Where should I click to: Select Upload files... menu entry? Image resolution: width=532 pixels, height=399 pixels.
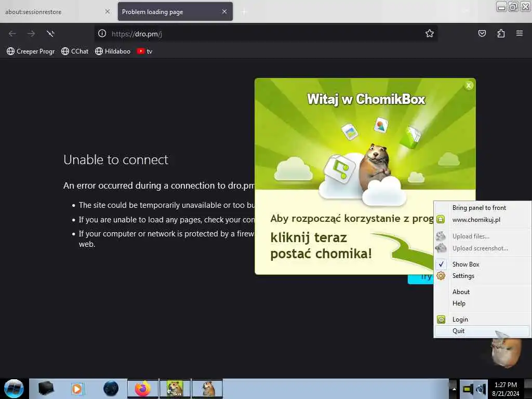(482, 236)
